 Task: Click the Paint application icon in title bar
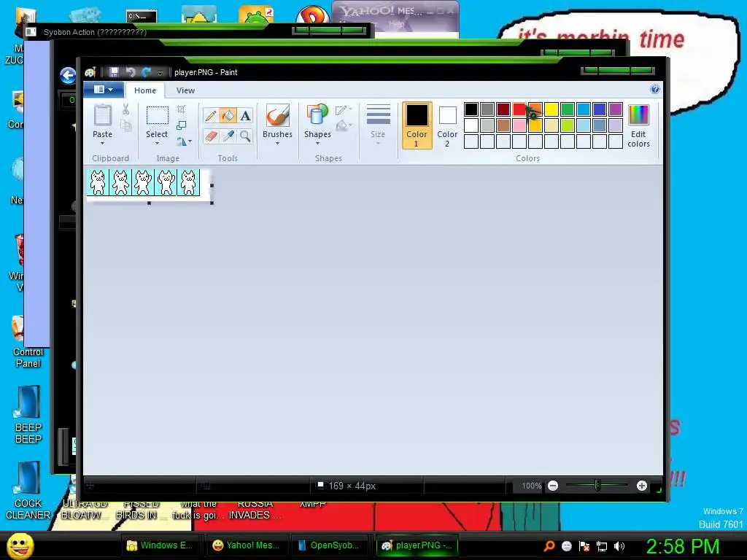tap(90, 72)
